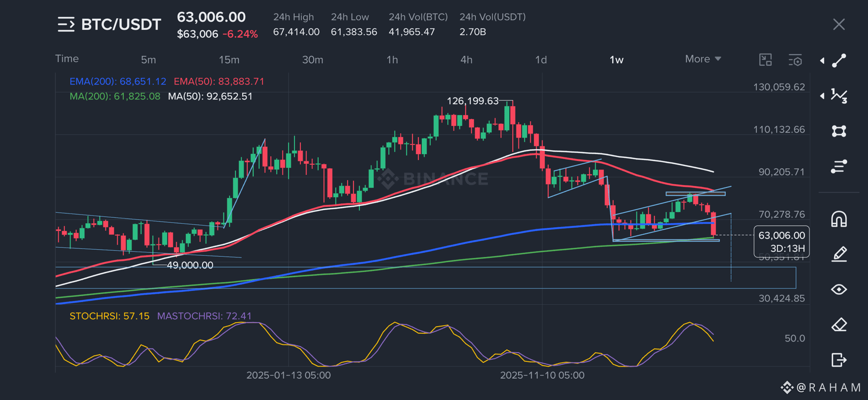Click the MA(200) indicator label

coord(115,96)
